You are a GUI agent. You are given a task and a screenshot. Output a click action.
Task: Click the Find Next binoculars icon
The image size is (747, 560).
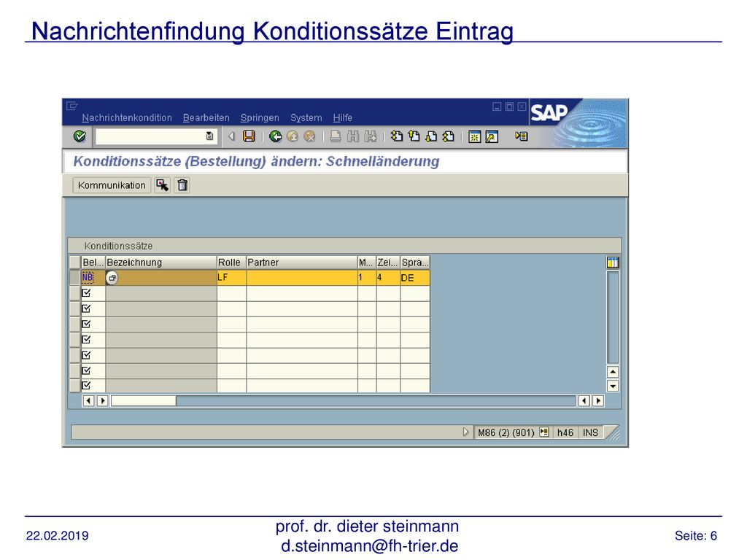click(x=370, y=136)
